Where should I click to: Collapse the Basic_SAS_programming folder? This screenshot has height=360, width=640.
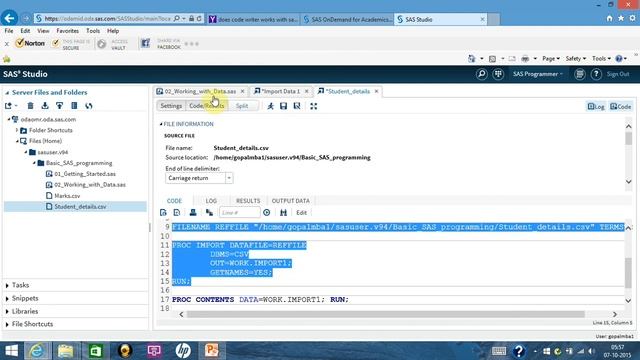(x=34, y=163)
